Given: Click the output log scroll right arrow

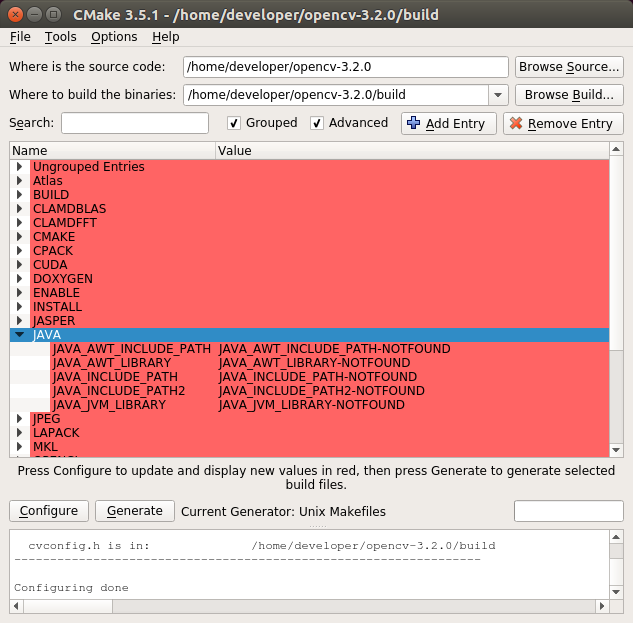Looking at the screenshot, I should click(x=602, y=606).
